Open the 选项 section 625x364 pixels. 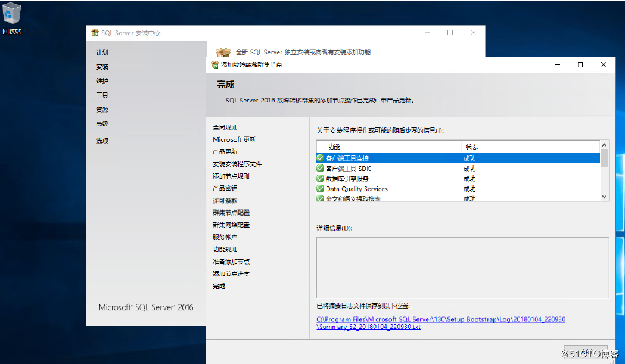pos(101,141)
